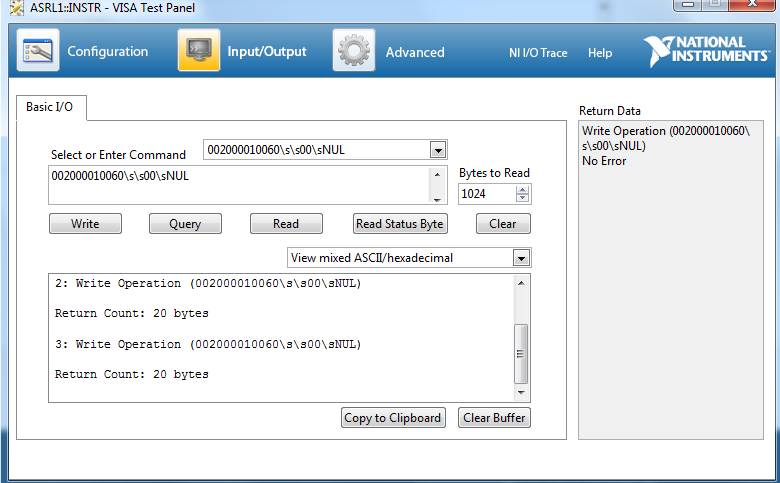Click the VISA Test Panel title icon
This screenshot has width=780, height=483.
(x=16, y=7)
